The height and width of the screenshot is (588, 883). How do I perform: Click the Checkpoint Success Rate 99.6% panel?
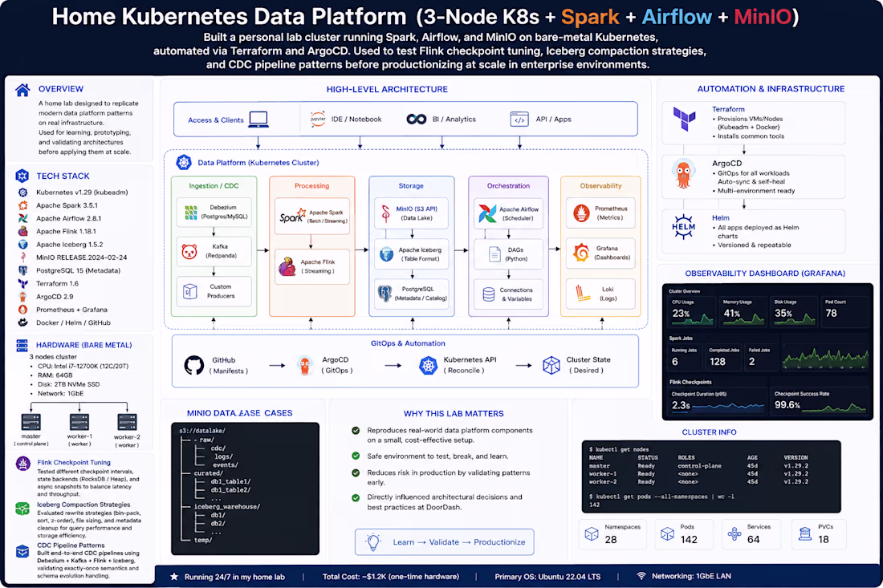click(x=820, y=401)
